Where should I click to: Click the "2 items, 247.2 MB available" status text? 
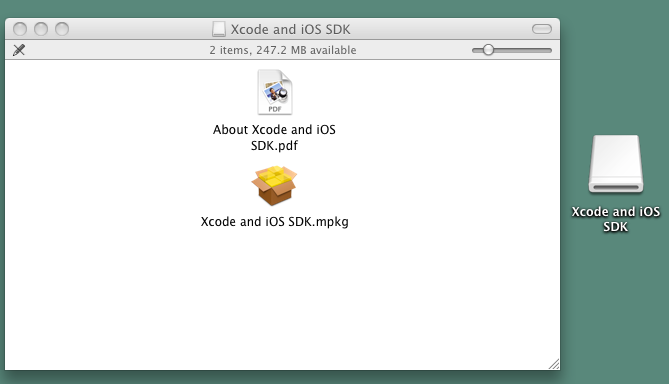(x=283, y=50)
